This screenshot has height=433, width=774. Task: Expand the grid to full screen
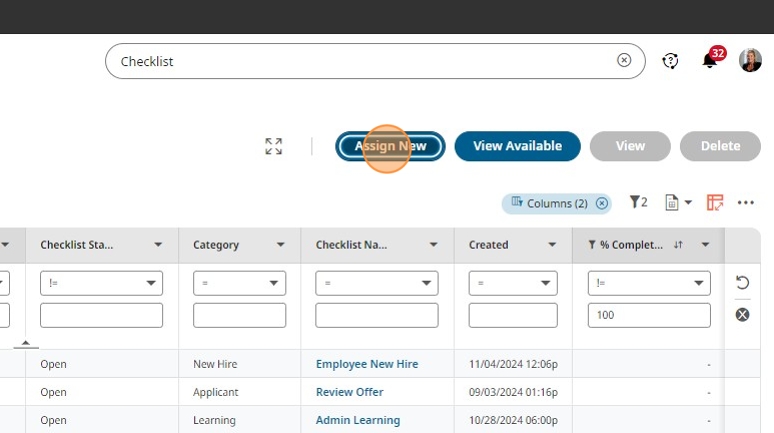[x=273, y=146]
